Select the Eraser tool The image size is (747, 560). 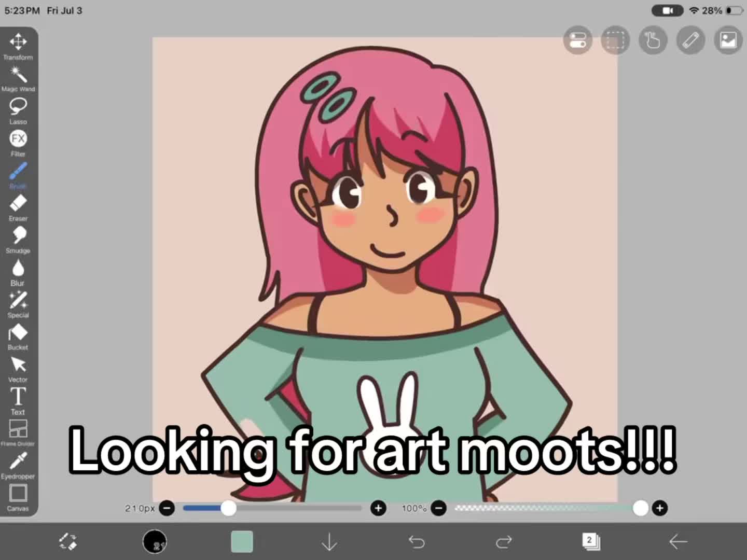[18, 208]
